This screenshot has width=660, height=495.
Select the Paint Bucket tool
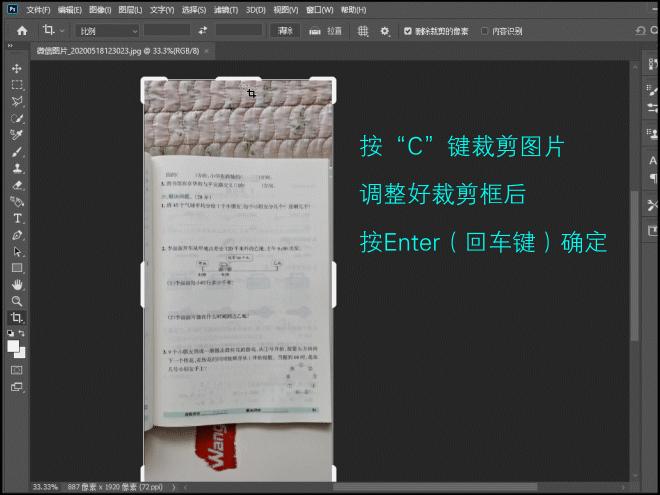17,202
